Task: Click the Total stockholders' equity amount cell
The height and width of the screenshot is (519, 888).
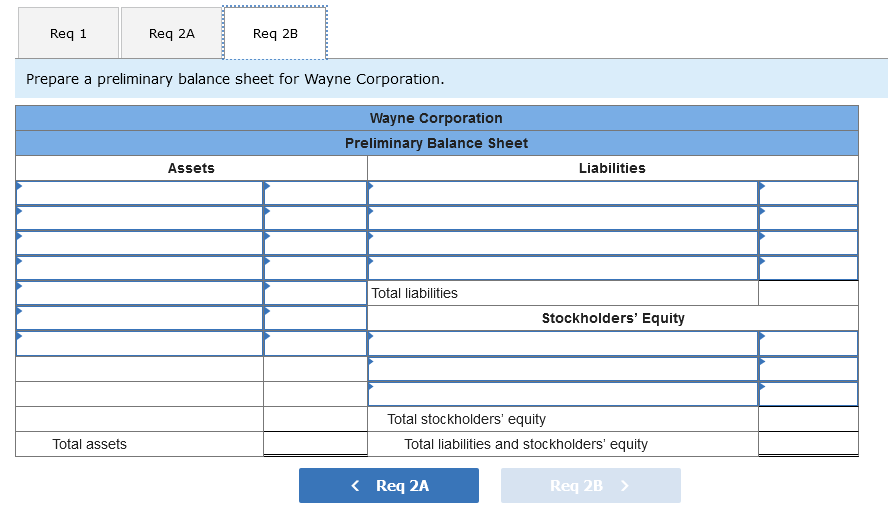Action: 808,419
